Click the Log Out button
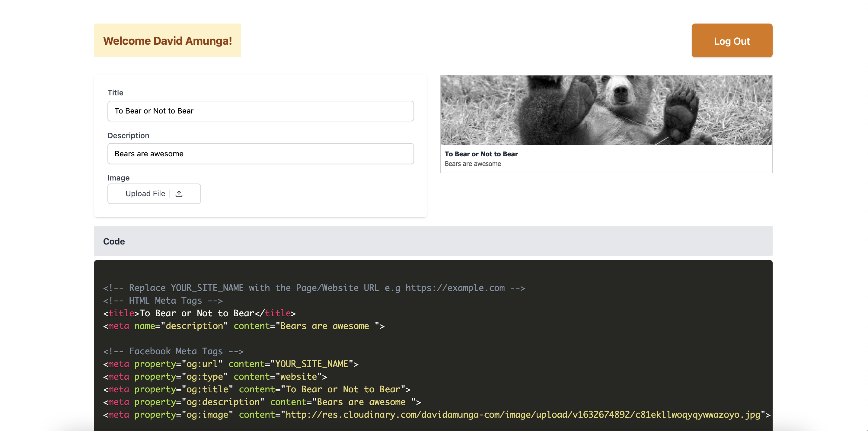This screenshot has width=868, height=431. pyautogui.click(x=732, y=40)
